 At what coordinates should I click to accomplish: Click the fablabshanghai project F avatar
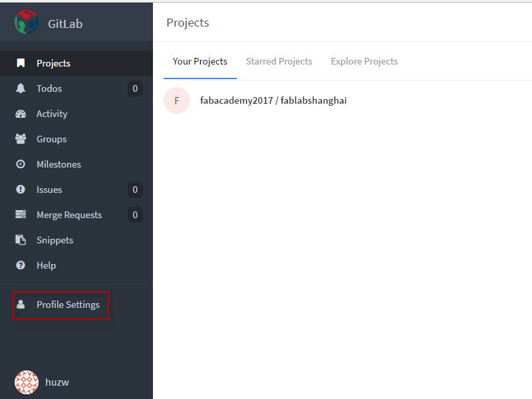pos(177,100)
